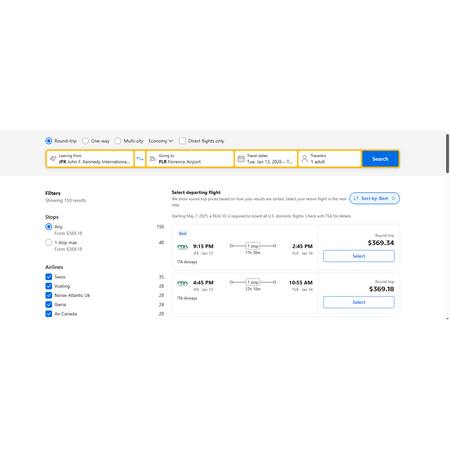Click the sort arrows icon beside Sort by
Image resolution: width=450 pixels, height=450 pixels.
click(356, 198)
